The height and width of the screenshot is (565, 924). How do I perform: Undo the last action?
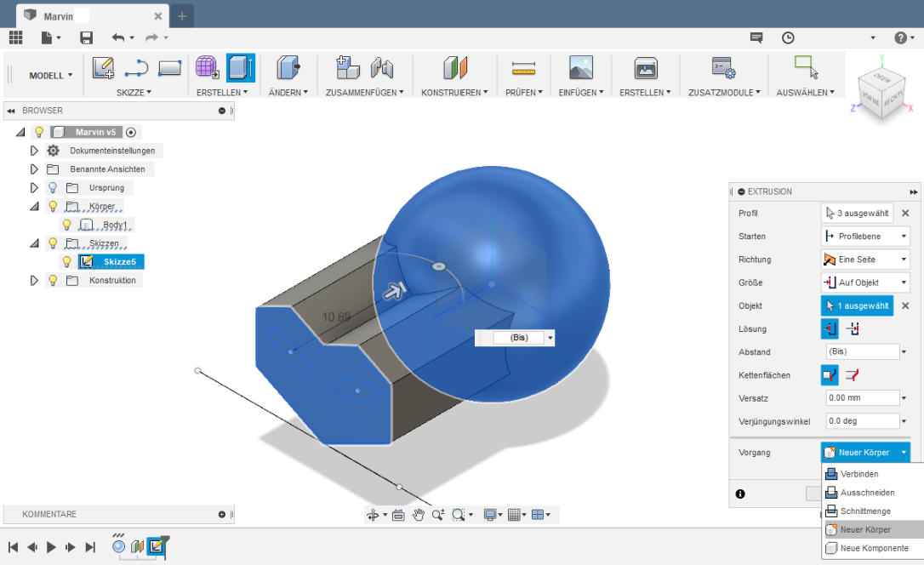118,37
